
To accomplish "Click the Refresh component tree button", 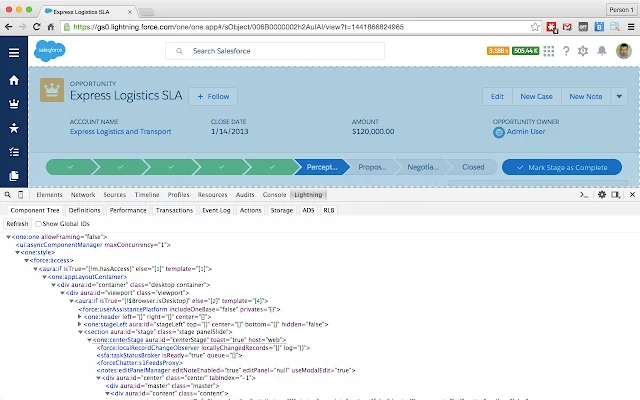I will (17, 224).
